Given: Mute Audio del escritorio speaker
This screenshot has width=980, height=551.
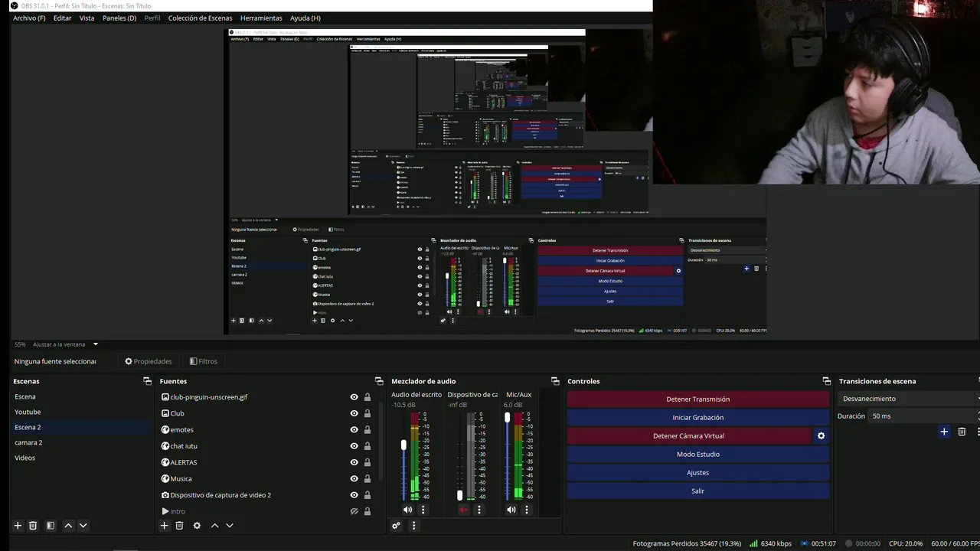Looking at the screenshot, I should [x=407, y=510].
